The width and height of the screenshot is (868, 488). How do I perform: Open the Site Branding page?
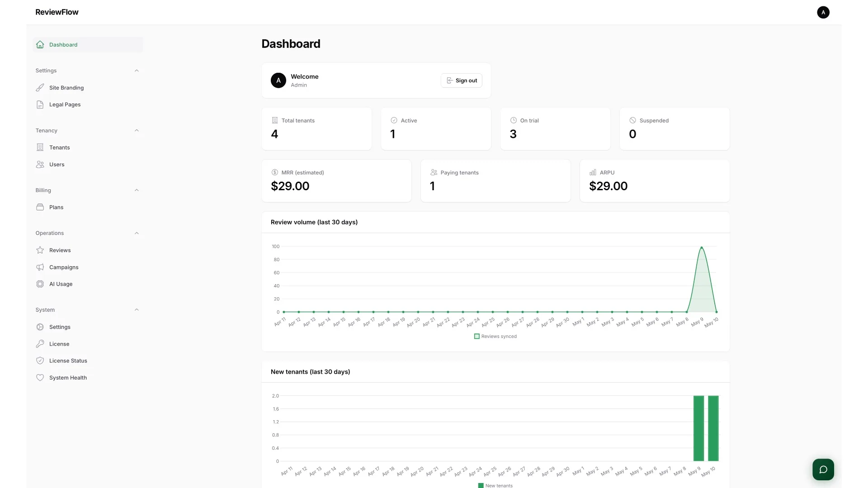(x=88, y=88)
